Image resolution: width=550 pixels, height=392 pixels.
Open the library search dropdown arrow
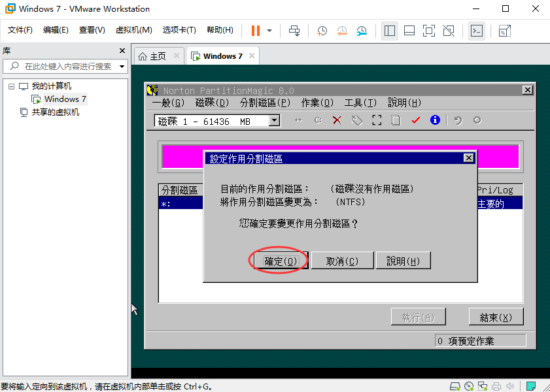122,66
